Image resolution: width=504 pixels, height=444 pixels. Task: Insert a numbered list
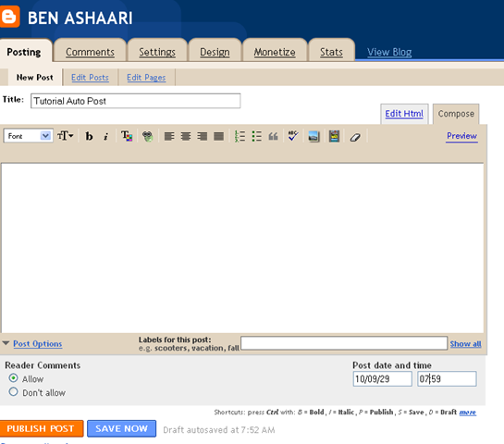[x=240, y=136]
